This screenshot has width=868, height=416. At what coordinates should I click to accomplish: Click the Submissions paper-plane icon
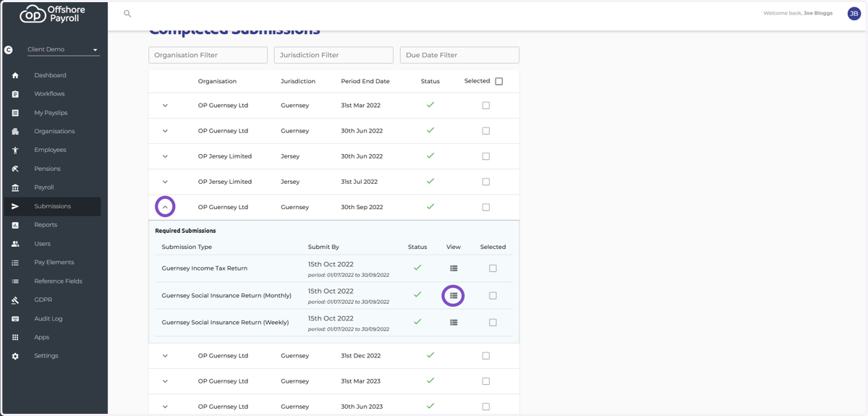coord(15,206)
